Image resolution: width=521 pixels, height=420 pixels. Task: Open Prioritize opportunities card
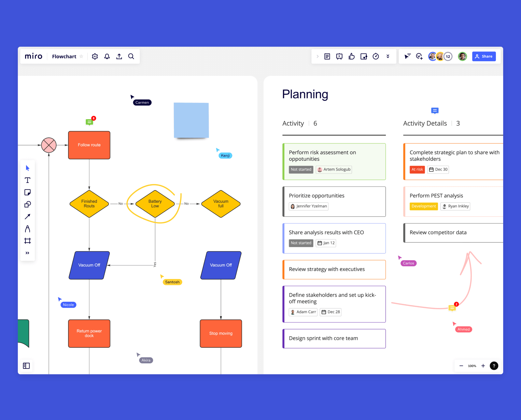coord(334,202)
